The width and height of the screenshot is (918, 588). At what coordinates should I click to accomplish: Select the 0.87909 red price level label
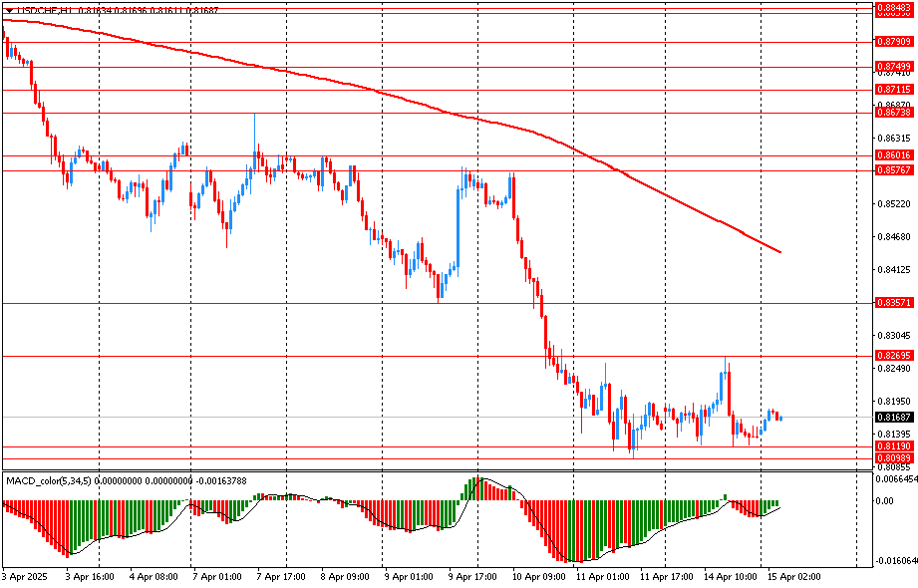click(893, 42)
